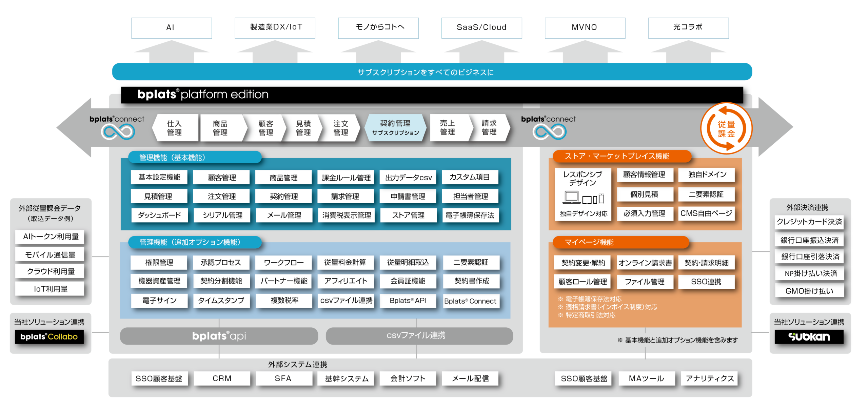Select SSO連携
This screenshot has width=868, height=411.
(x=707, y=282)
